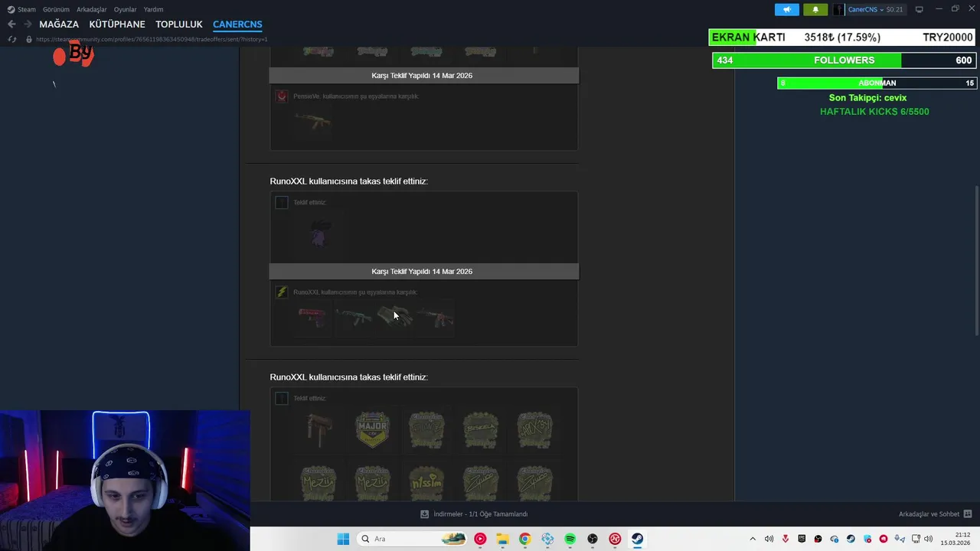The image size is (980, 551).
Task: Click the system tray Epic Games icon
Action: (802, 539)
